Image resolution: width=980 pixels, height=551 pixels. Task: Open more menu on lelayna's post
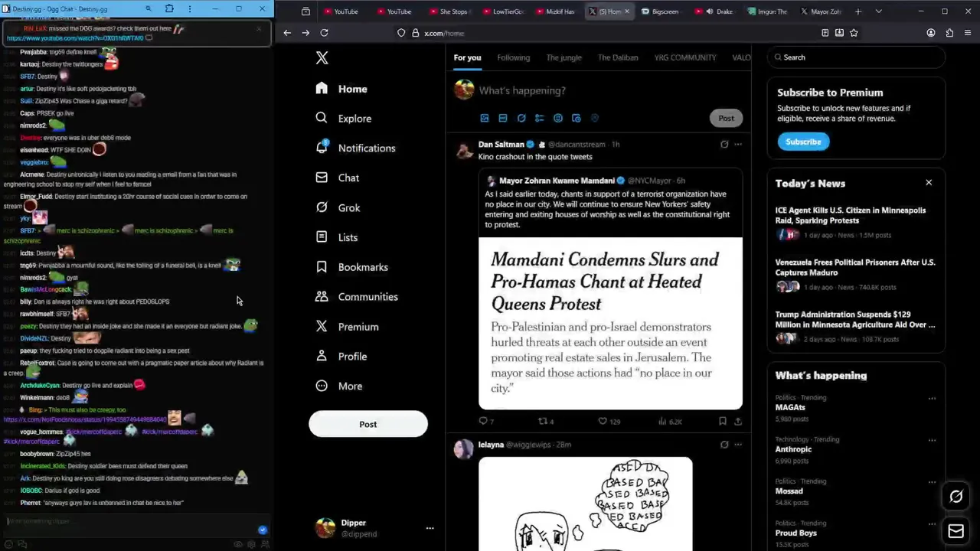738,444
